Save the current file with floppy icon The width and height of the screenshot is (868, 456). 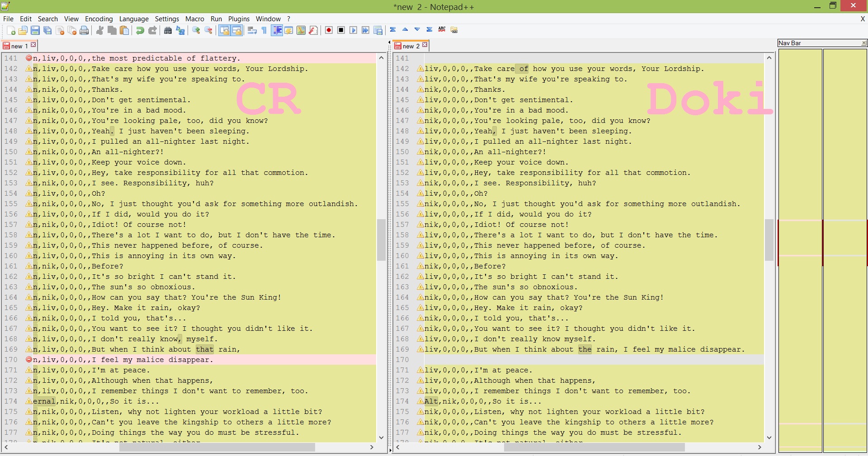35,30
